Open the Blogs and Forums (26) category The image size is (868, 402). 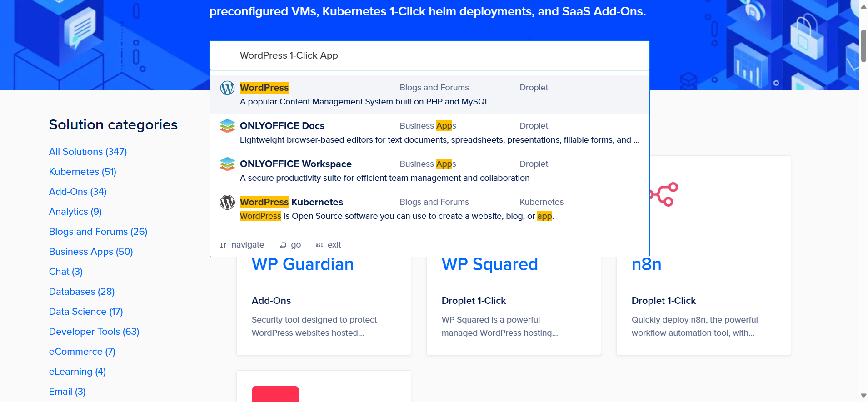pos(98,232)
